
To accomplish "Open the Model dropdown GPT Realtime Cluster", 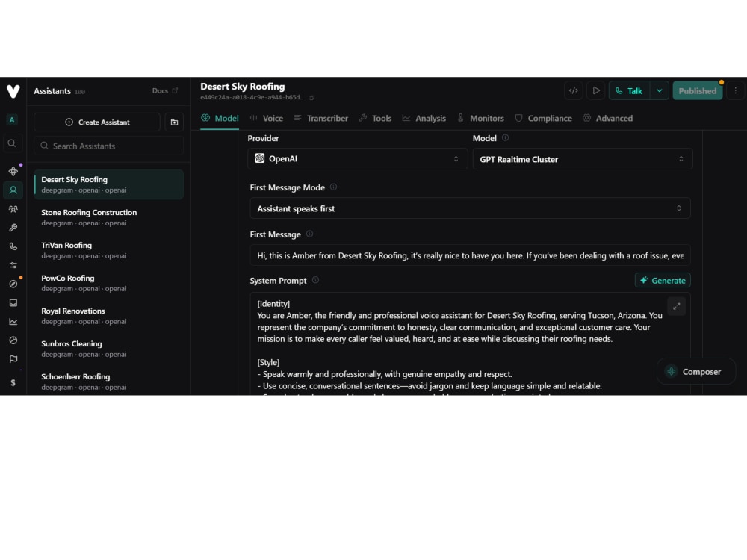I will point(582,159).
